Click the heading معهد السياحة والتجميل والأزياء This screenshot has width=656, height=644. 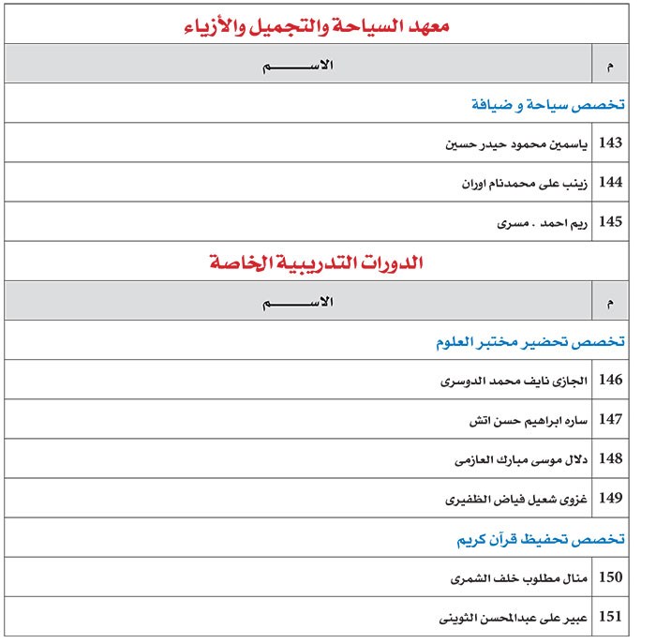point(317,26)
